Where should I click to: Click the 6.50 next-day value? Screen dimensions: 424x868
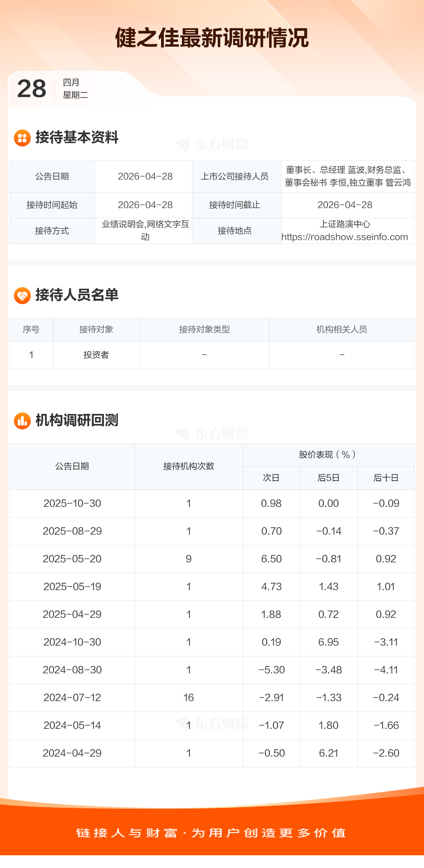tap(271, 559)
